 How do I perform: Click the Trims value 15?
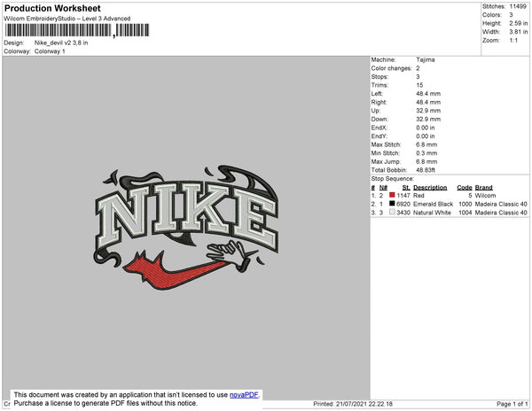419,85
